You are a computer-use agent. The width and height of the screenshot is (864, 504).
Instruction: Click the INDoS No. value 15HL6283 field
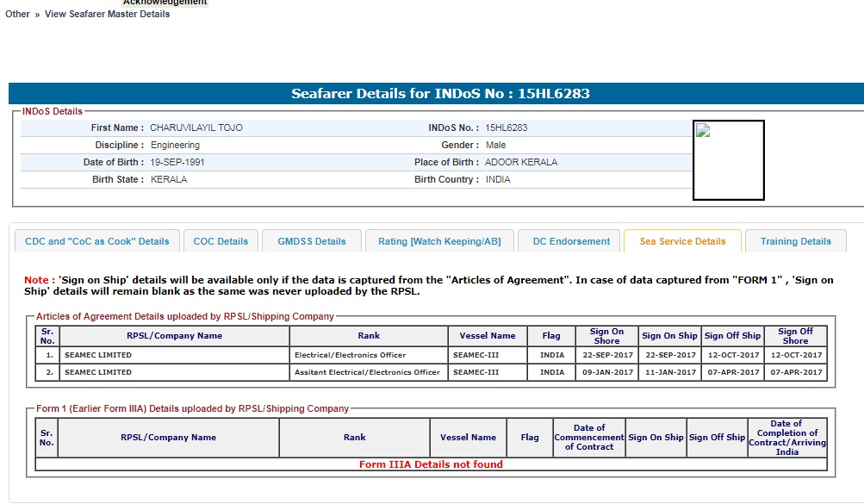click(x=507, y=128)
